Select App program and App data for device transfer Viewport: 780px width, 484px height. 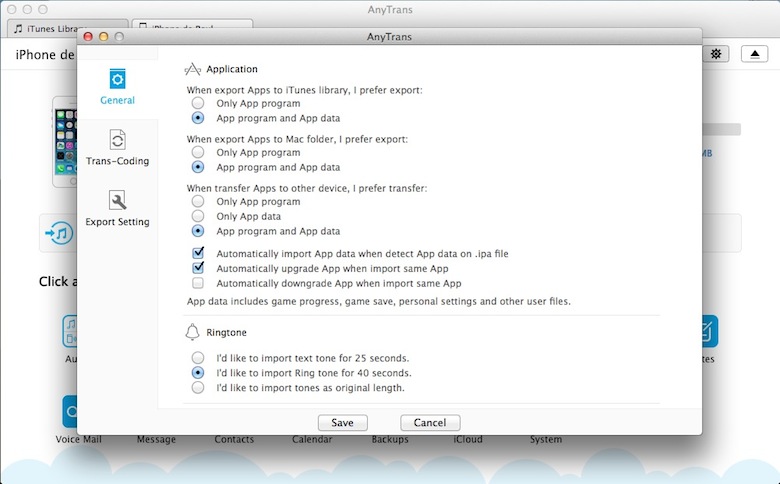198,231
